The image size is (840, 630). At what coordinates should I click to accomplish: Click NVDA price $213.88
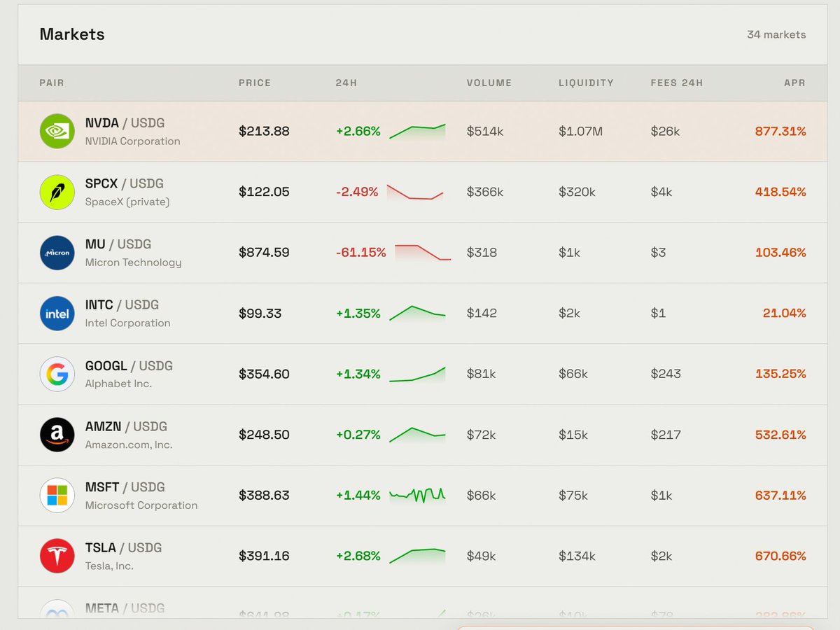pos(264,131)
